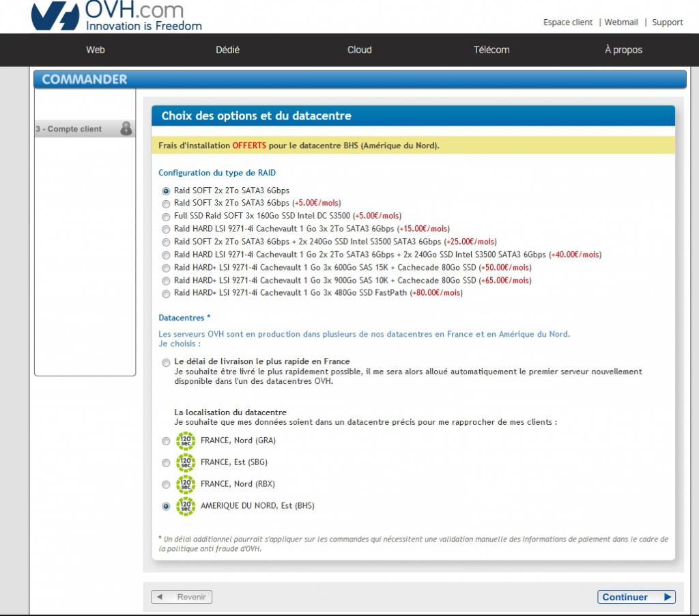
Task: Select Raid SOFT 2x 2To SATA3 6Gbps option
Action: coord(166,191)
